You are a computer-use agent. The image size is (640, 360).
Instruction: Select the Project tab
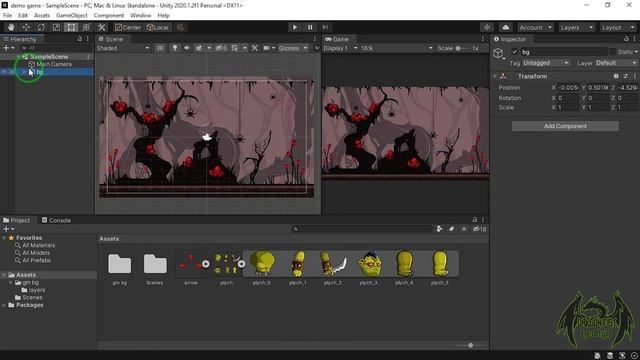pos(16,220)
